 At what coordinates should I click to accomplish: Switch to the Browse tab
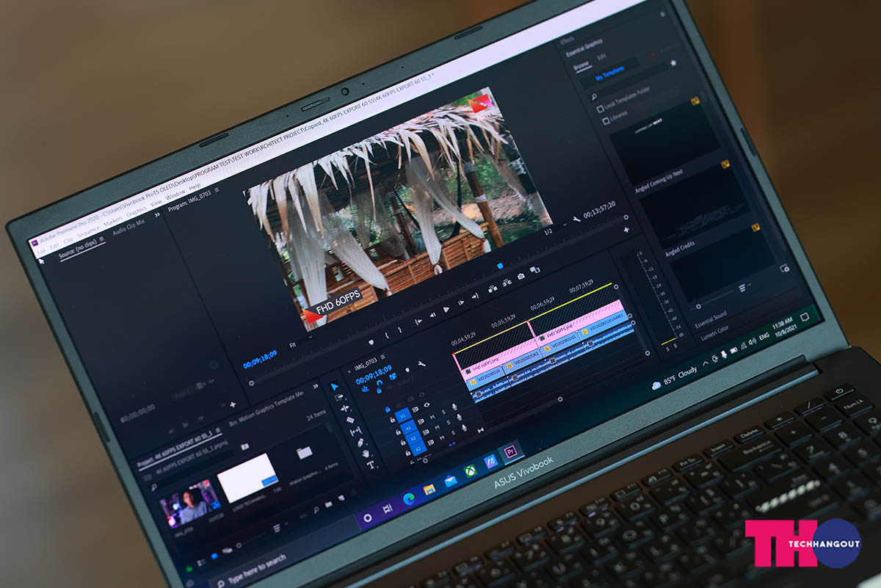click(x=580, y=65)
